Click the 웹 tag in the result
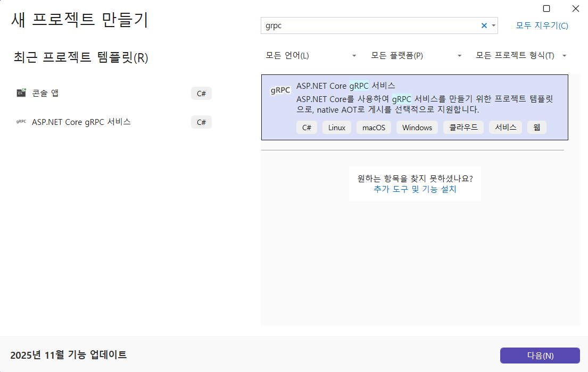 click(x=536, y=128)
